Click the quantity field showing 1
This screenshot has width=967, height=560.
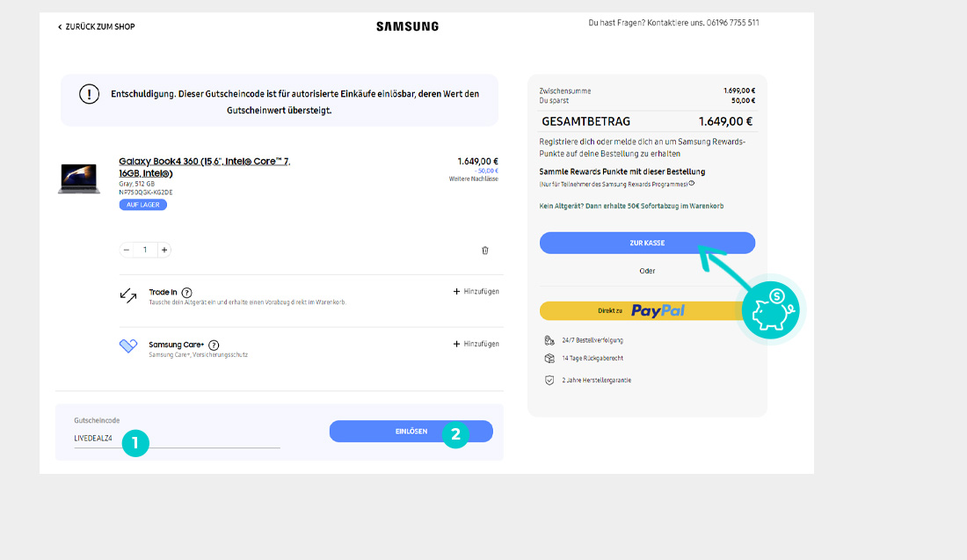coord(145,250)
